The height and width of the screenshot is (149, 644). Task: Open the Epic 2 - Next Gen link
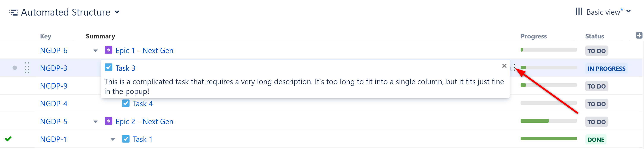click(x=144, y=121)
